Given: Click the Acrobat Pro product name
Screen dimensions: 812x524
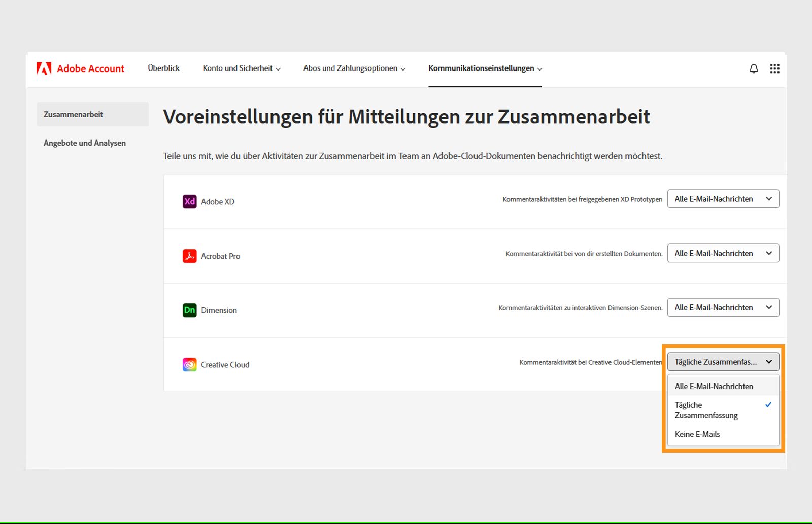Looking at the screenshot, I should (x=220, y=256).
